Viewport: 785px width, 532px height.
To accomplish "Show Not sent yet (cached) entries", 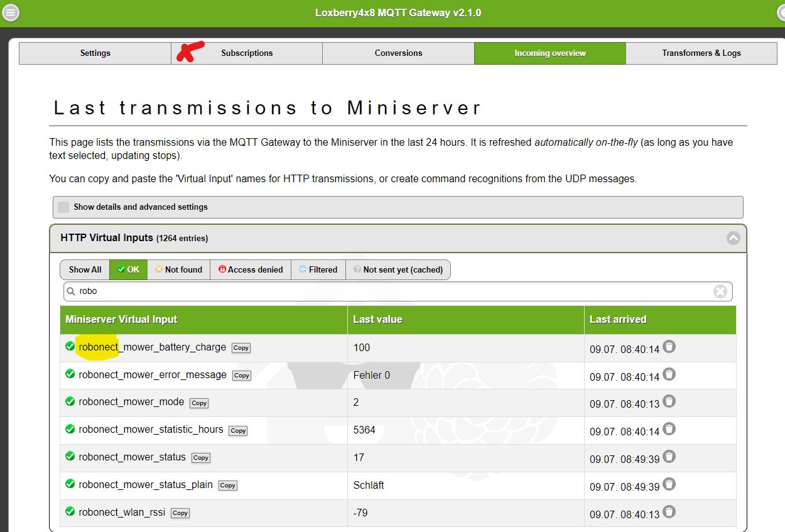I will 398,269.
